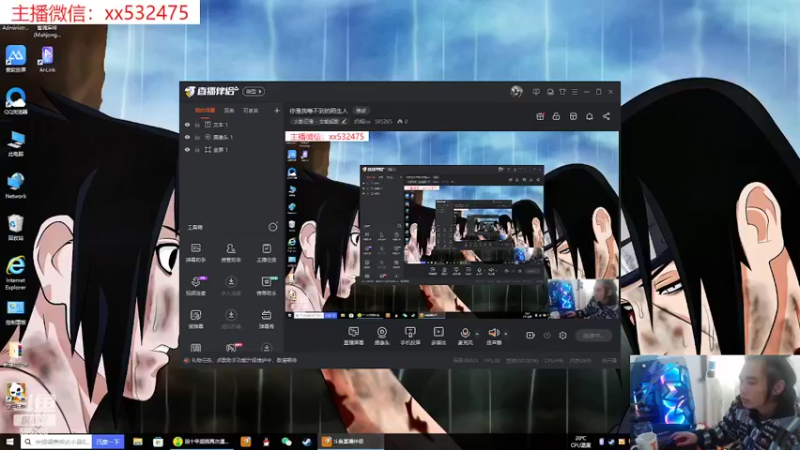The width and height of the screenshot is (800, 450).
Task: Open the skin shirt icon in the title bar
Action: click(562, 92)
